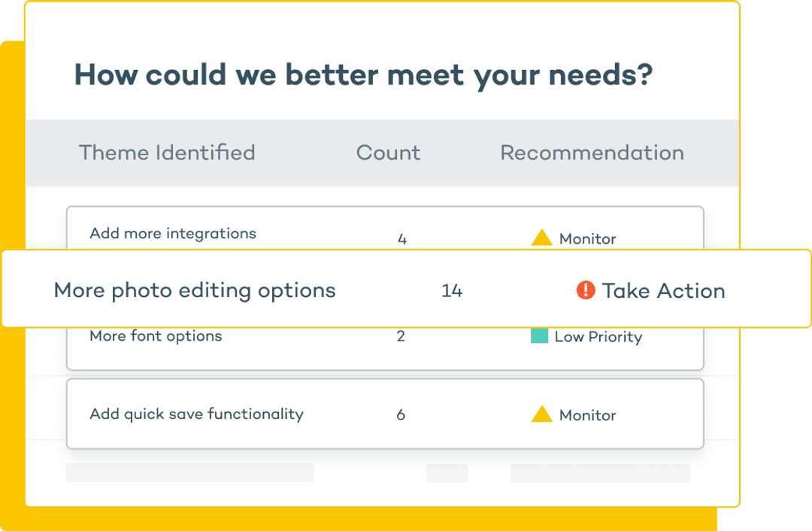Click the count 6 for quick save
Viewport: 812px width, 531px height.
(x=401, y=414)
